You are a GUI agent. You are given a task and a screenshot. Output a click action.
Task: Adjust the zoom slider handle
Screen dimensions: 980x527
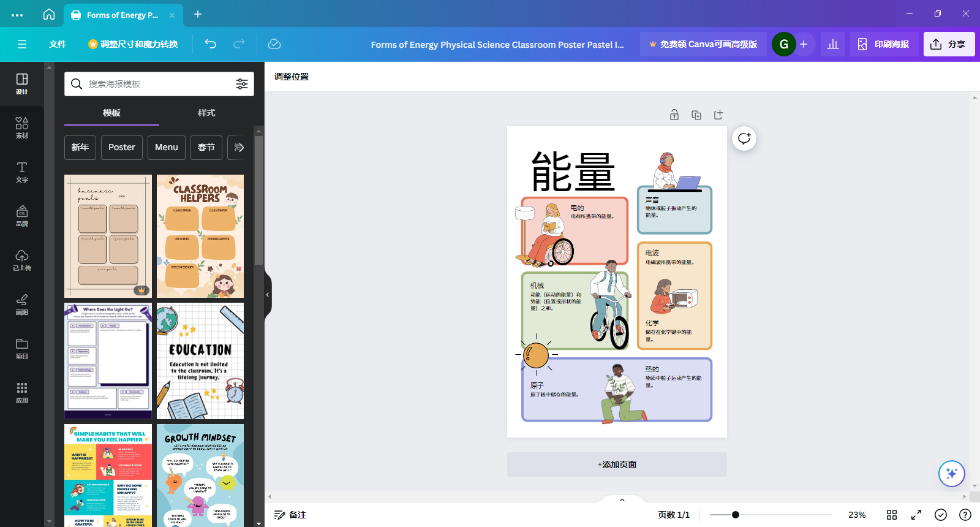pyautogui.click(x=736, y=515)
